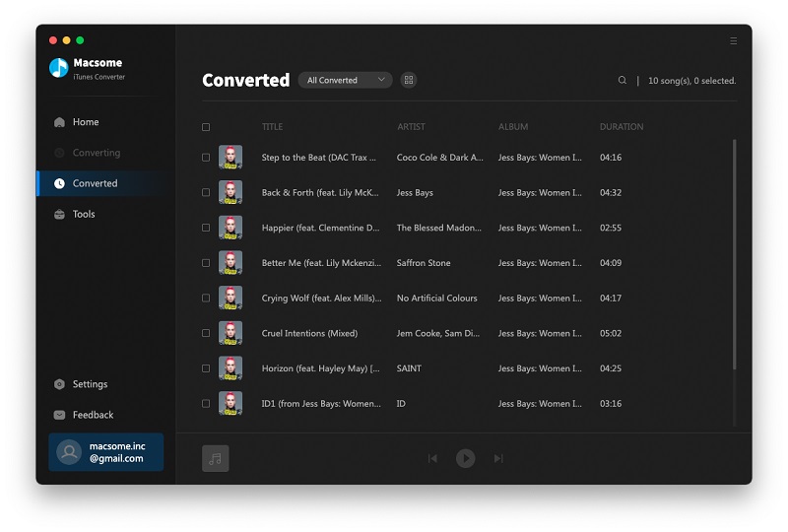Expand the All Converted dropdown

click(x=345, y=81)
